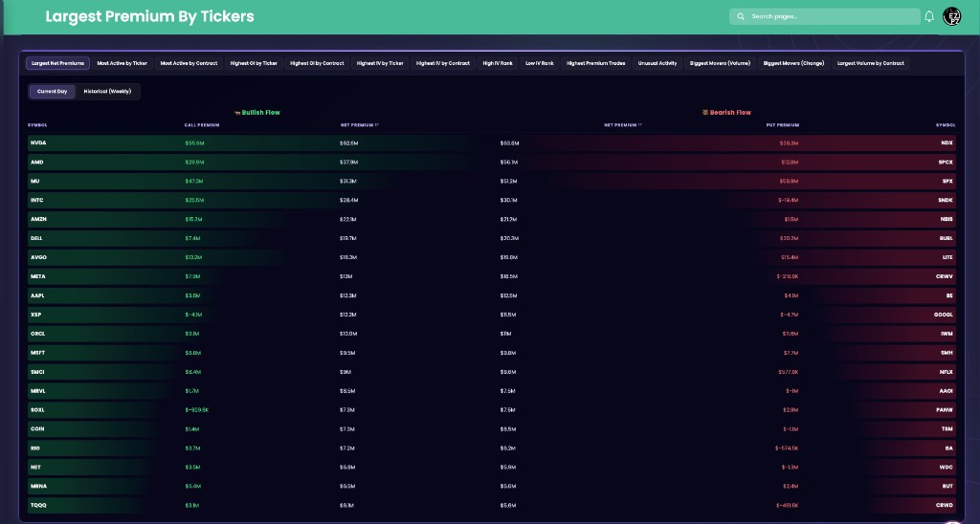Toggle to Historical (Weekly) view
The image size is (980, 524).
(107, 91)
